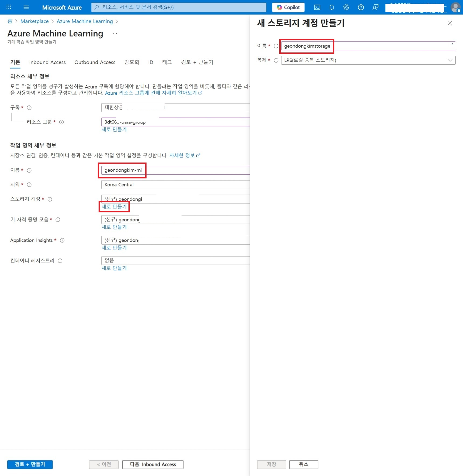463x476 pixels.
Task: Open the feedback panel
Action: pos(375,7)
